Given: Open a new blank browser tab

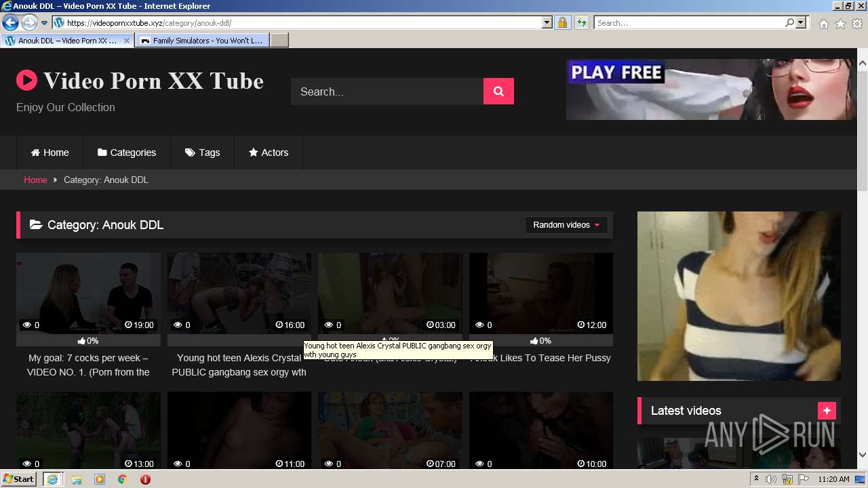Looking at the screenshot, I should click(x=279, y=41).
